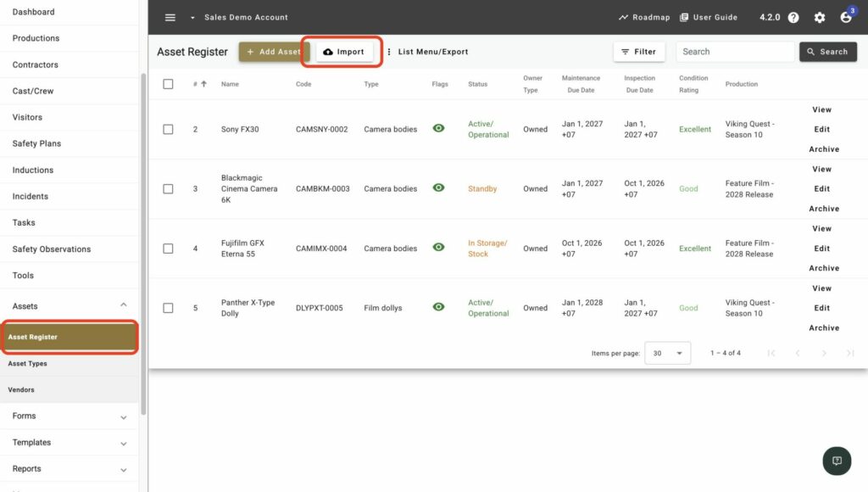Click the help question mark icon

point(793,18)
